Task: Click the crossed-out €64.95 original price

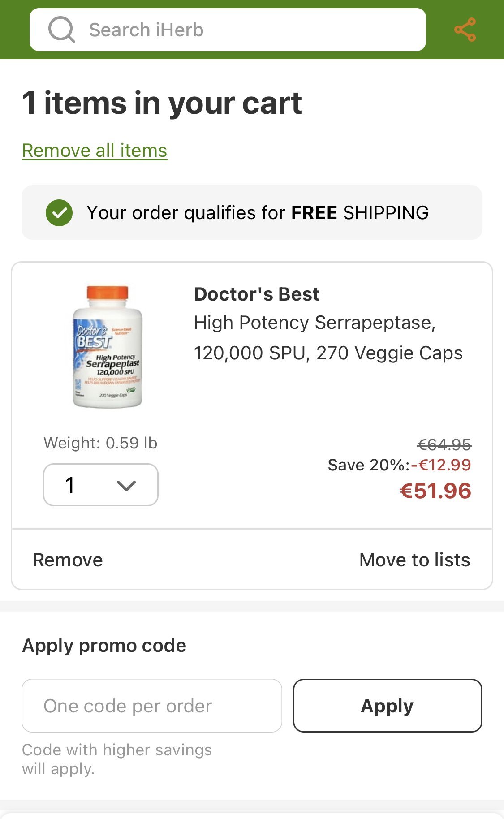Action: (444, 444)
